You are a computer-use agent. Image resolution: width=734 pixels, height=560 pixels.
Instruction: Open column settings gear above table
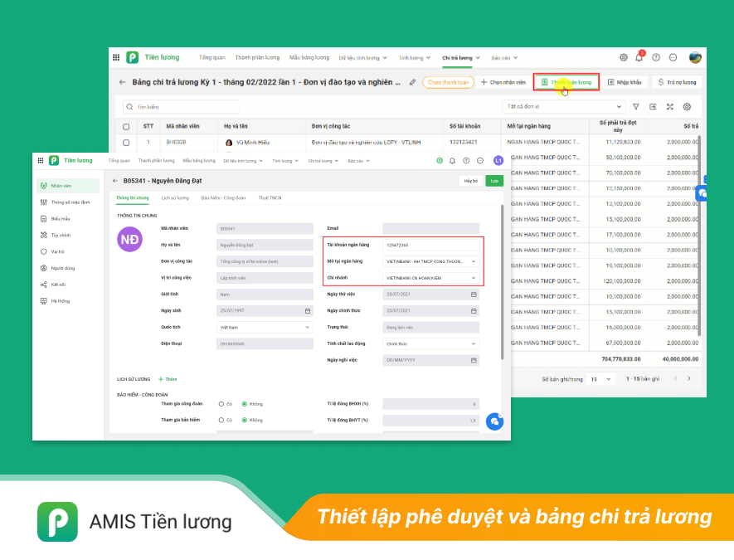[x=687, y=107]
